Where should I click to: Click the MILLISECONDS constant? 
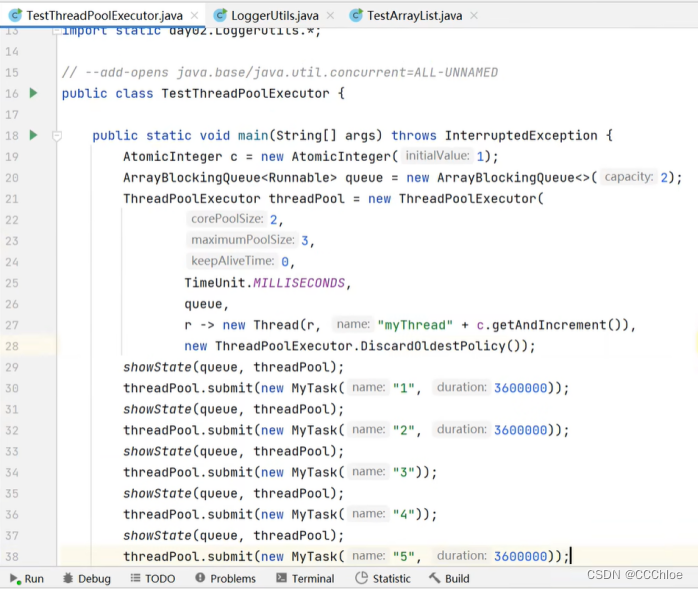click(x=299, y=283)
